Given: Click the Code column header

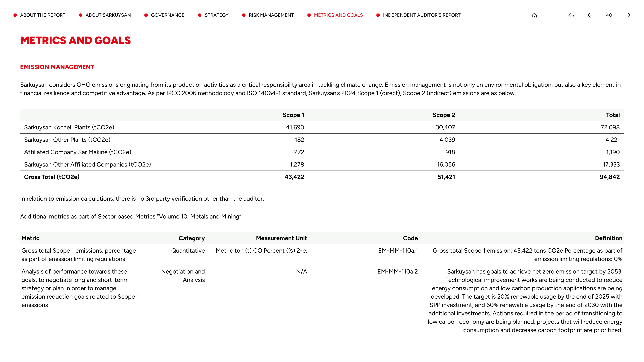Looking at the screenshot, I should (x=410, y=238).
